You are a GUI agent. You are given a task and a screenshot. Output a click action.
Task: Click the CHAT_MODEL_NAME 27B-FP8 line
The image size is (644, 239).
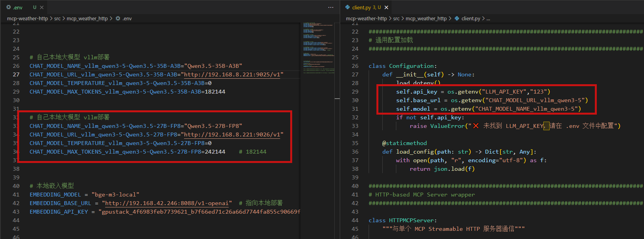(x=136, y=126)
